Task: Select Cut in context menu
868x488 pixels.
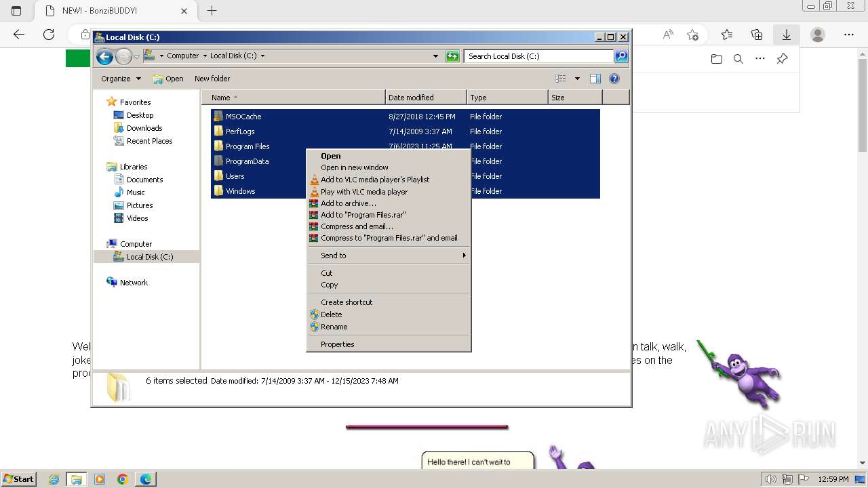Action: pos(389,273)
